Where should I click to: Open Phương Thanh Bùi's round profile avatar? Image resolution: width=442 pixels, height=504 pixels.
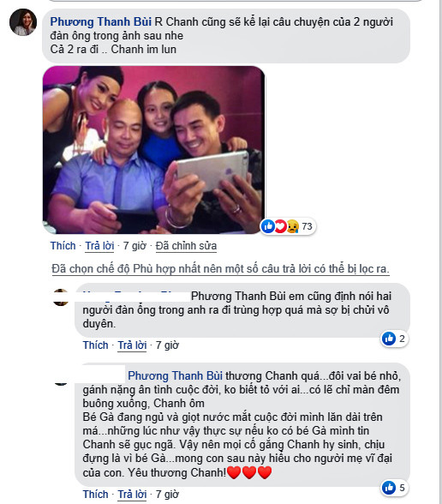[23, 22]
